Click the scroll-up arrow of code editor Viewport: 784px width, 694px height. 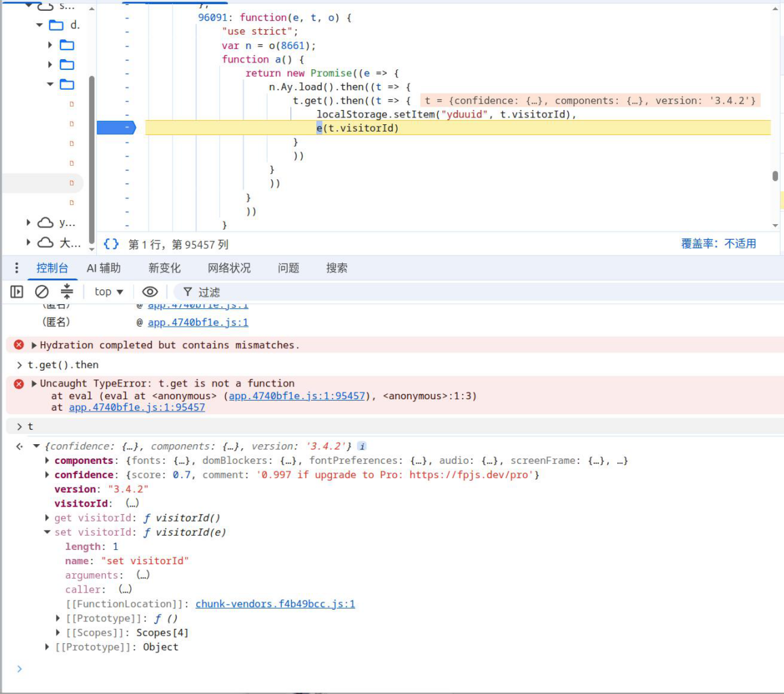click(x=775, y=9)
